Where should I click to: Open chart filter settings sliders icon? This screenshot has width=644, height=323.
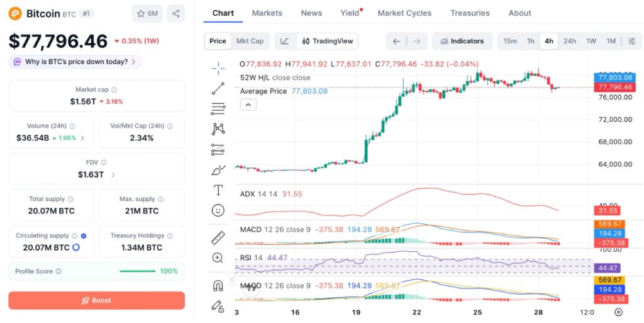coord(631,41)
